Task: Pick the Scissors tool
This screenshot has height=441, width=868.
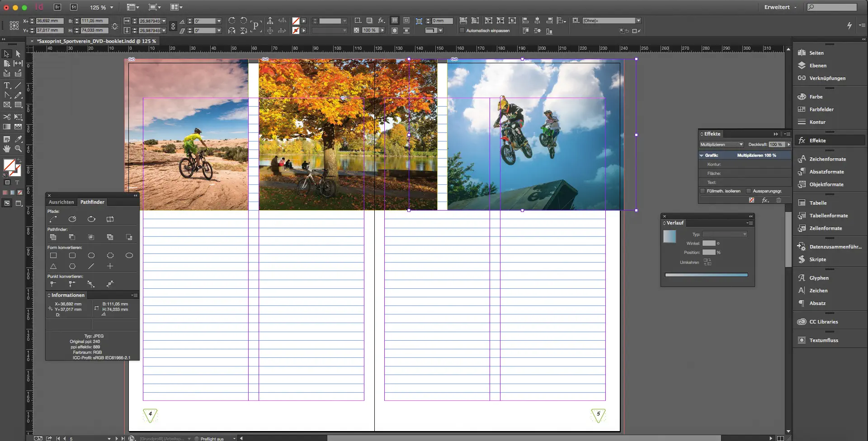Action: tap(7, 117)
